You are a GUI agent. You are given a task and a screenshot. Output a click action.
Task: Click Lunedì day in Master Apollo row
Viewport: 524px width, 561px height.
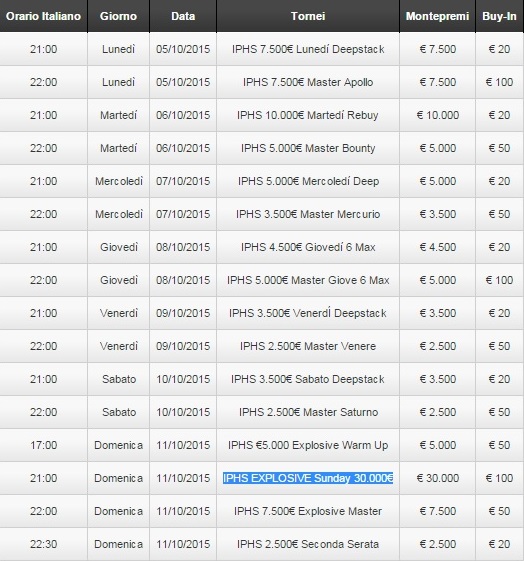pyautogui.click(x=118, y=82)
